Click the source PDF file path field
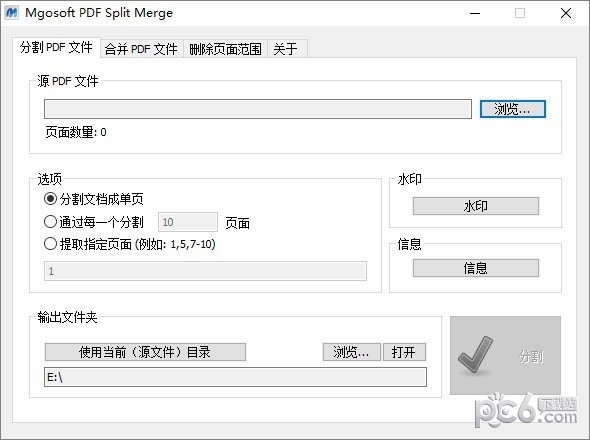This screenshot has width=590, height=440. click(x=258, y=109)
